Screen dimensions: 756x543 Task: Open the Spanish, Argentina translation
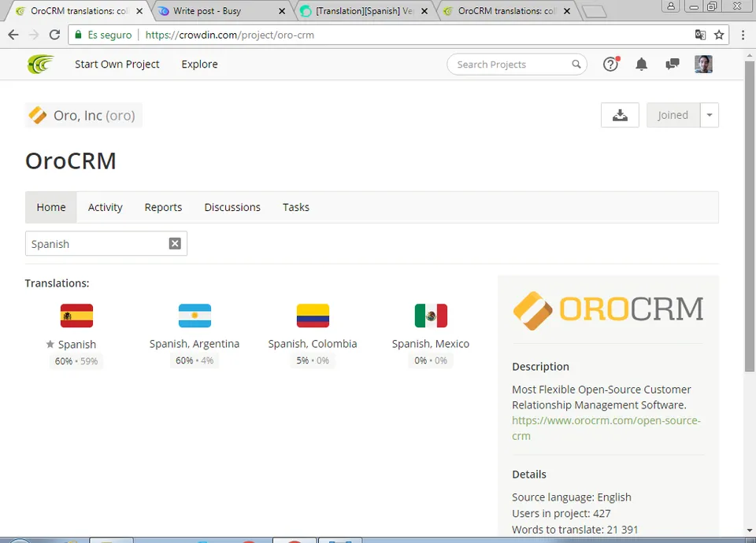click(195, 344)
